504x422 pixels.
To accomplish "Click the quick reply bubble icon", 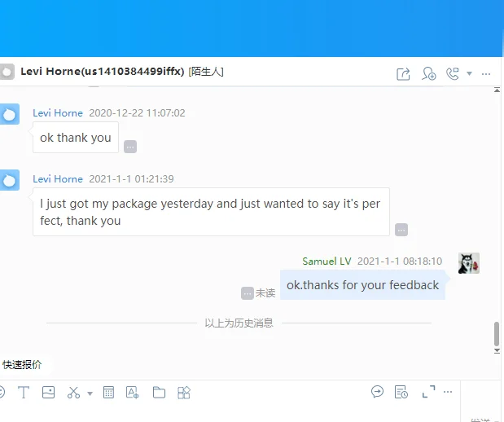I will tap(377, 392).
